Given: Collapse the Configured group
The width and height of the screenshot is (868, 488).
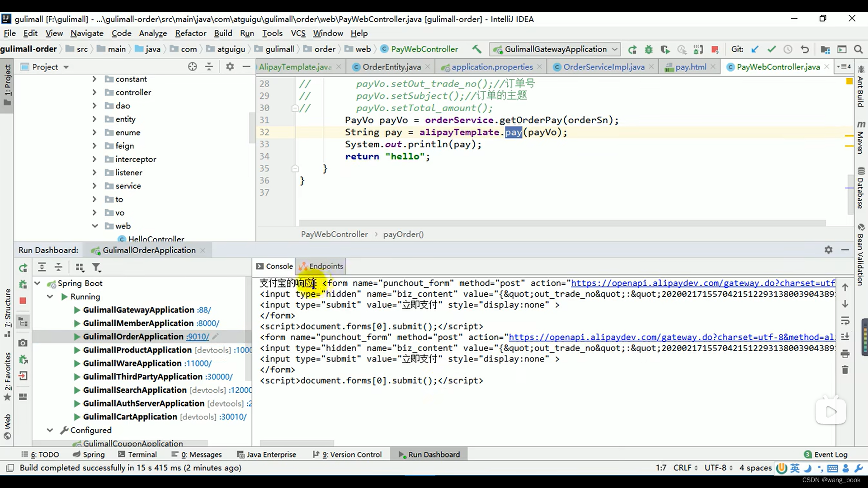Looking at the screenshot, I should [x=50, y=430].
